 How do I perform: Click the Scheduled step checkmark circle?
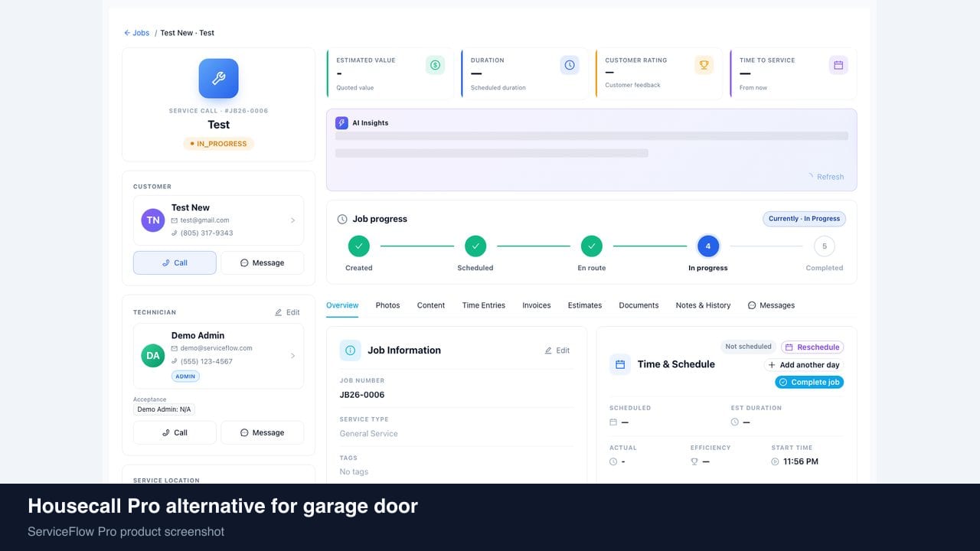(x=475, y=246)
